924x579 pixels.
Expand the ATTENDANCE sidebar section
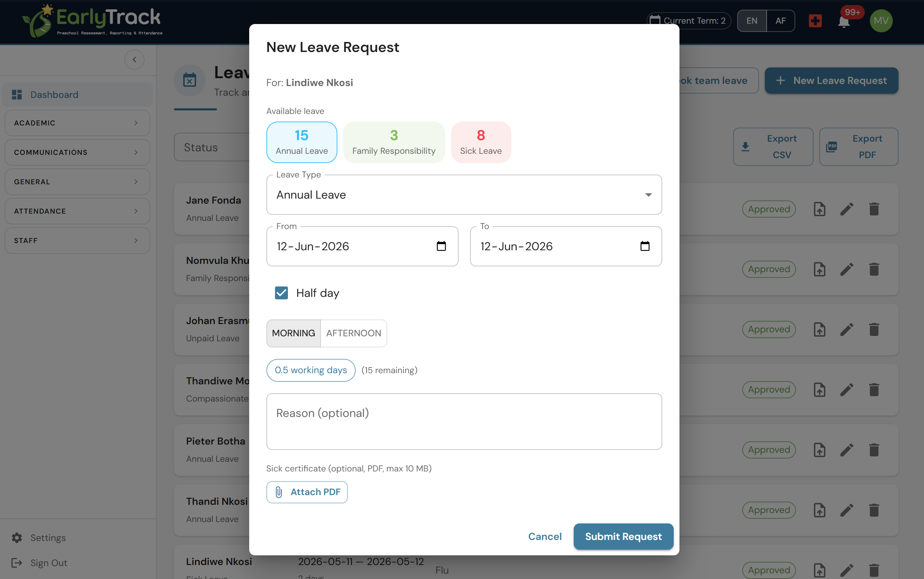pos(77,211)
